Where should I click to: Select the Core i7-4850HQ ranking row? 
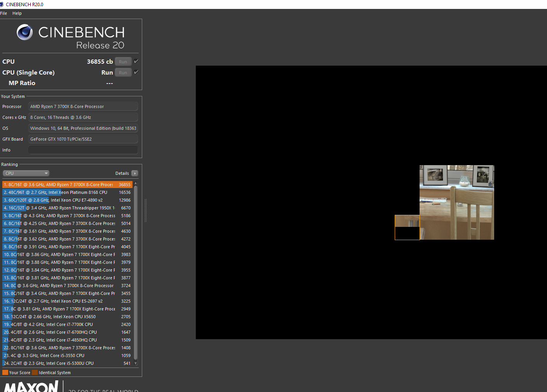pos(67,340)
